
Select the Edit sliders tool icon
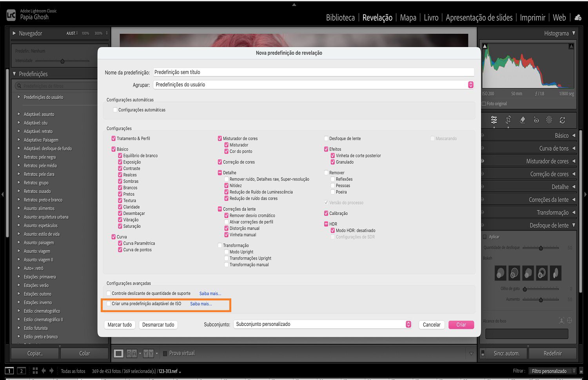point(494,120)
